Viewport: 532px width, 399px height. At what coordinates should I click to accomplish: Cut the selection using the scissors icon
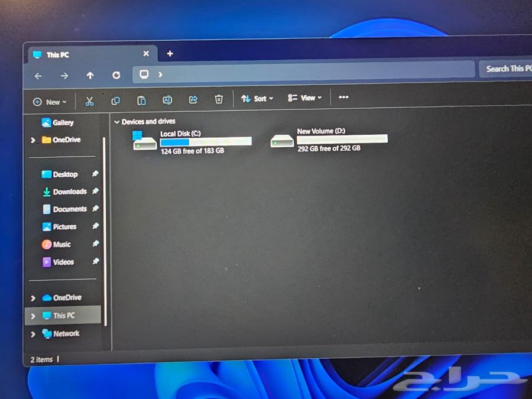coord(90,100)
